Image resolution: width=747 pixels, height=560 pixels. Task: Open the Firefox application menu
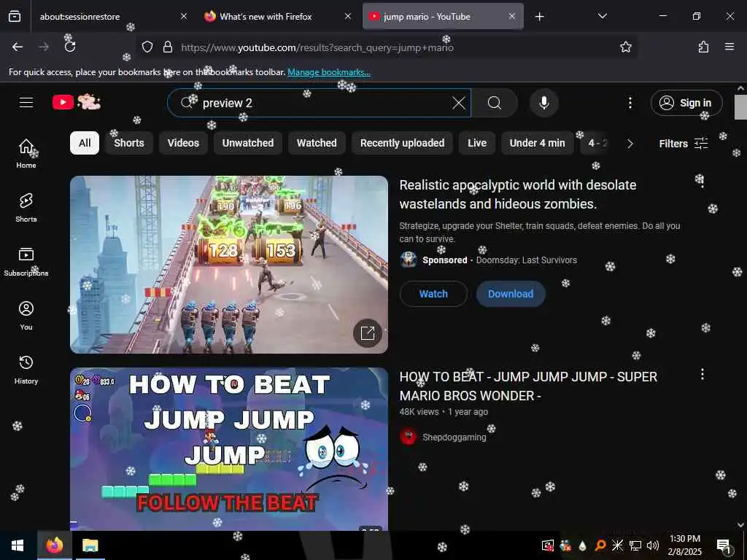pos(729,47)
